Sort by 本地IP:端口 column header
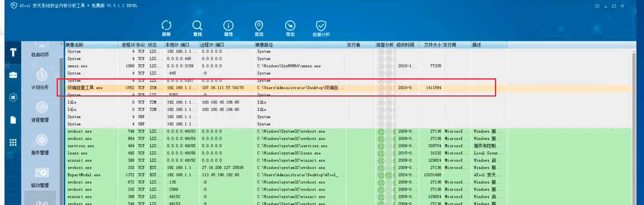 pos(182,45)
